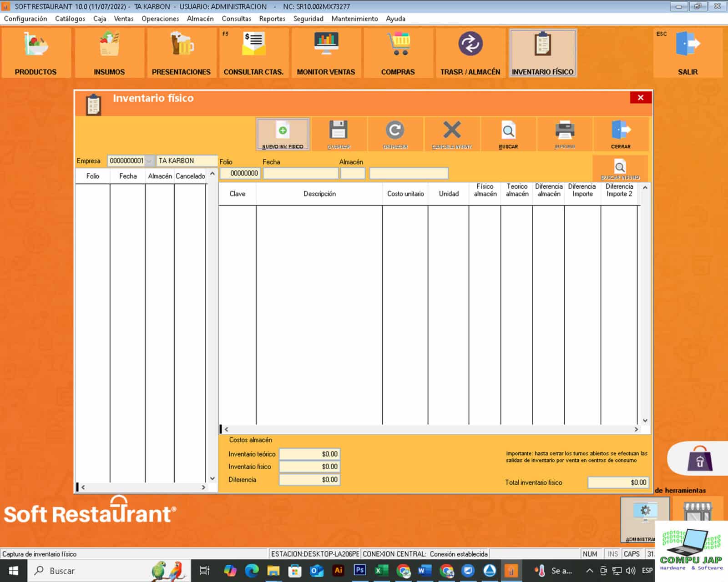
Task: Open the Caja menu
Action: (100, 19)
